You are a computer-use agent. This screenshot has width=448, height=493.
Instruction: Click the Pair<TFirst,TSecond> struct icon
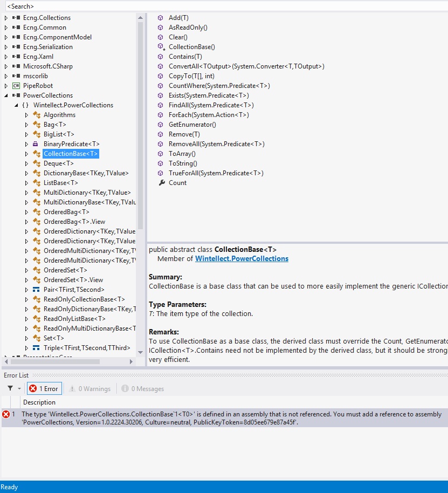36,290
